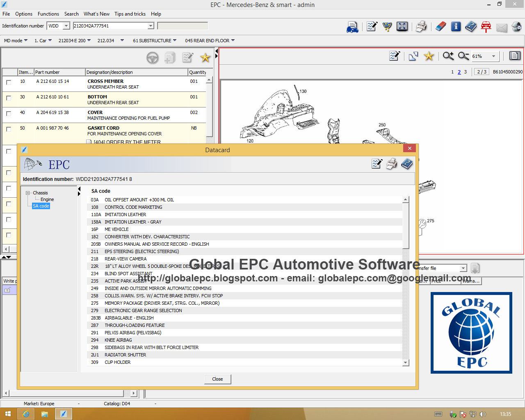Click the gold star in parts list toolbar
The image size is (525, 420).
tap(205, 58)
